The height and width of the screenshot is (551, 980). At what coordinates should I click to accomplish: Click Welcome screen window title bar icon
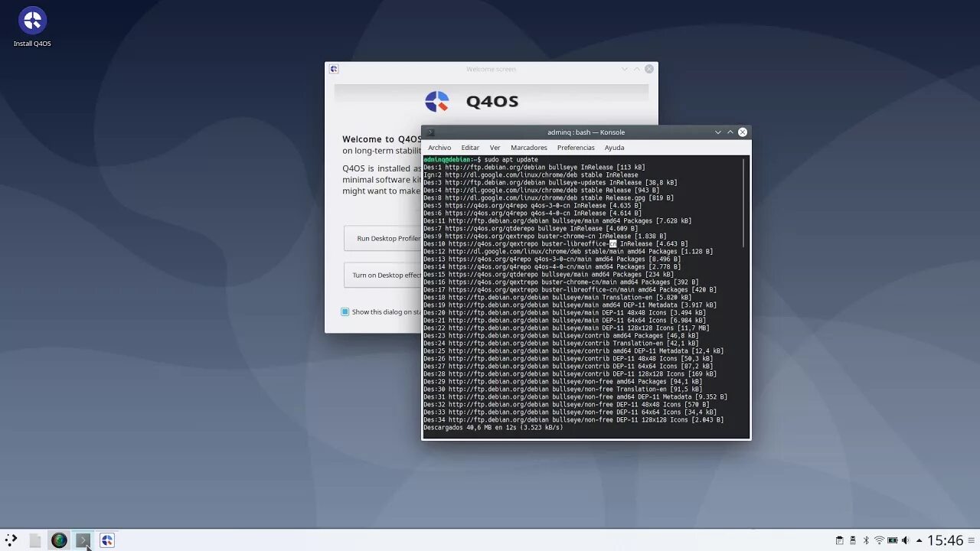(x=334, y=69)
